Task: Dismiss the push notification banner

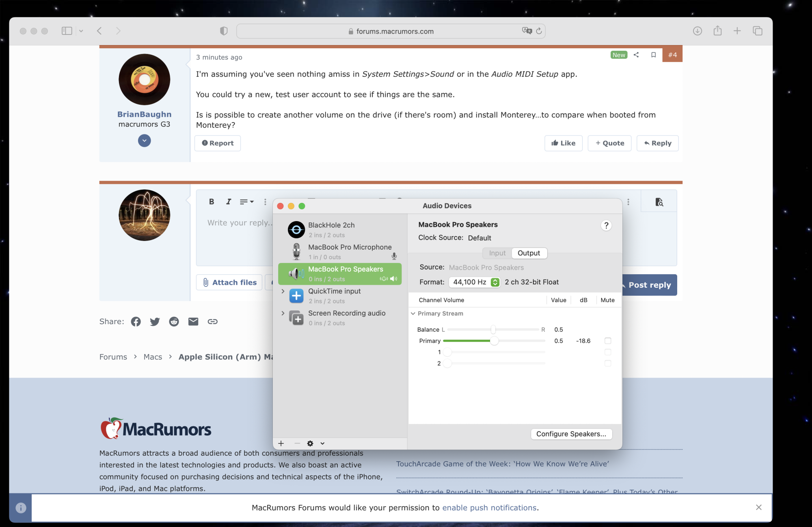Action: tap(759, 508)
